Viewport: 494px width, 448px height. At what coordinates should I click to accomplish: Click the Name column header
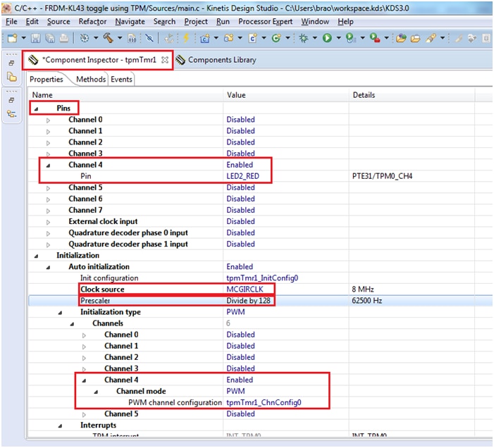[x=125, y=95]
